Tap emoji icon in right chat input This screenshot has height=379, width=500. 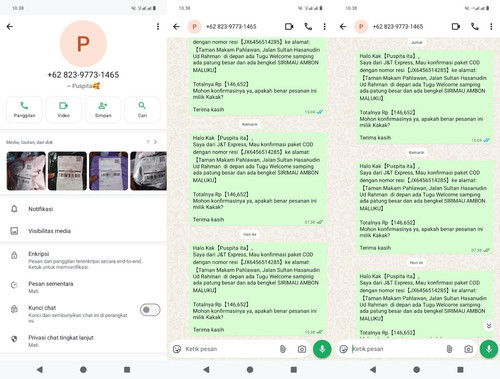[x=344, y=349]
